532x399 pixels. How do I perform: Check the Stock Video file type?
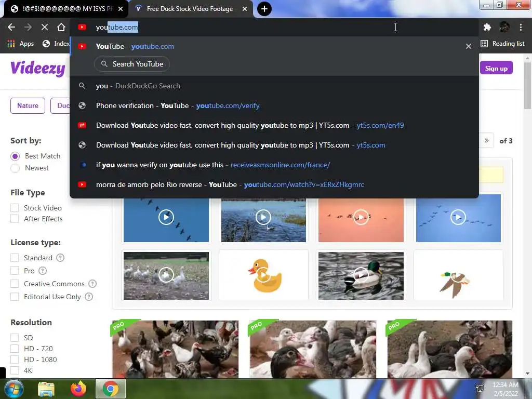[15, 208]
